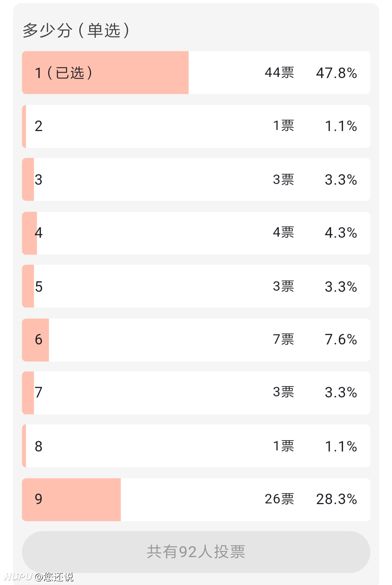Click the 44票 vote count
The width and height of the screenshot is (392, 585).
coord(279,73)
